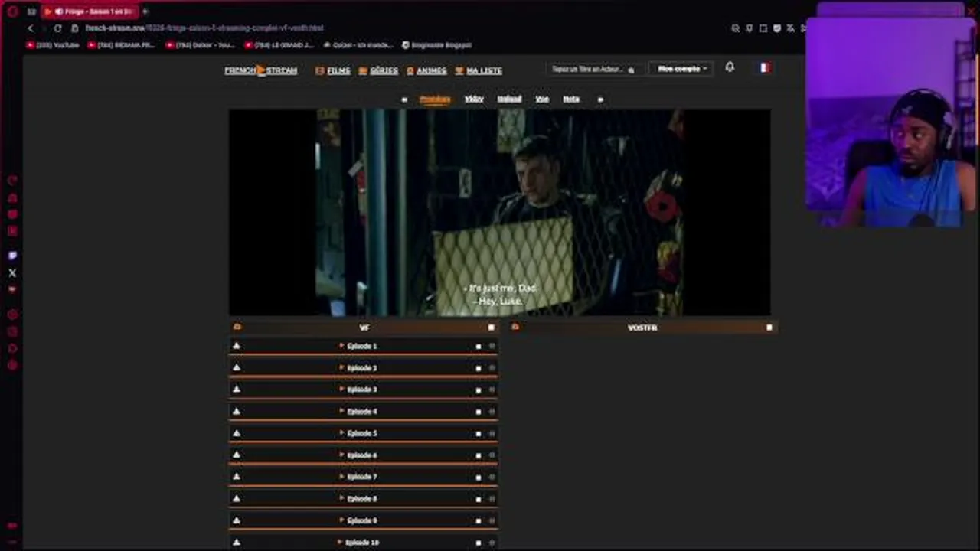Image resolution: width=980 pixels, height=551 pixels.
Task: Click the next player arrow
Action: pyautogui.click(x=600, y=99)
